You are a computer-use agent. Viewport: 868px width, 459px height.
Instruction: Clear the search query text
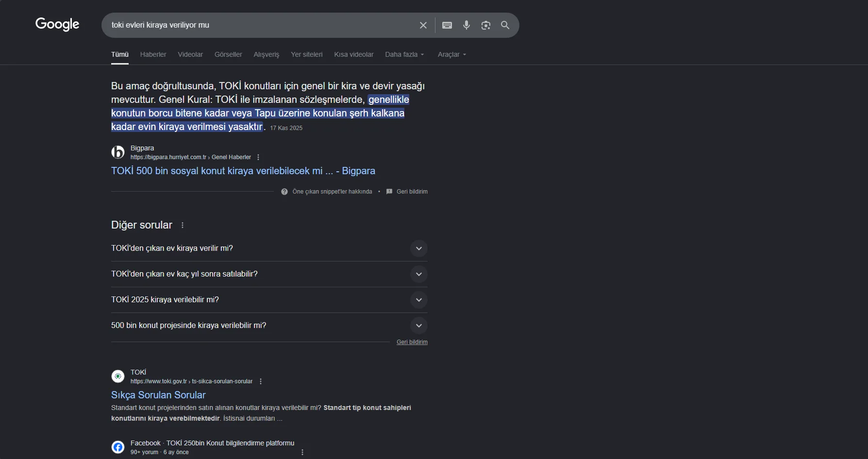[423, 25]
